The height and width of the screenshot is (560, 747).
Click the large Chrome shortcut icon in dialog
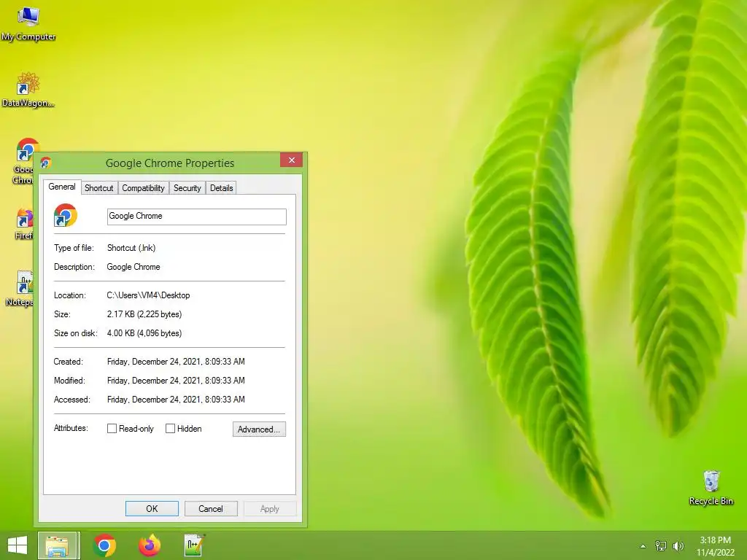[x=65, y=215]
